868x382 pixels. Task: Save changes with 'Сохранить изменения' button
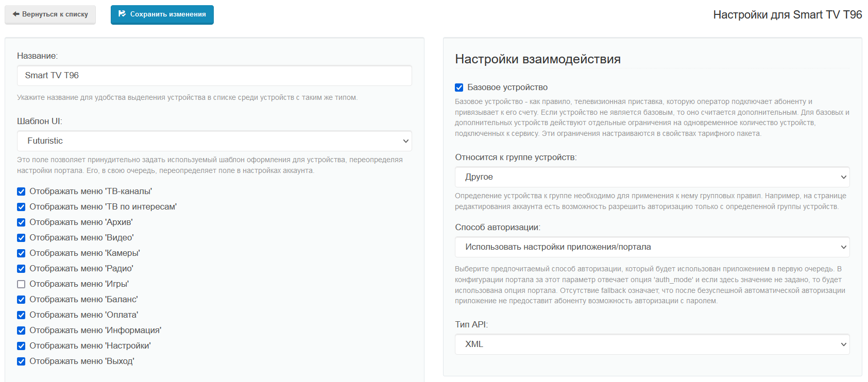coord(162,14)
